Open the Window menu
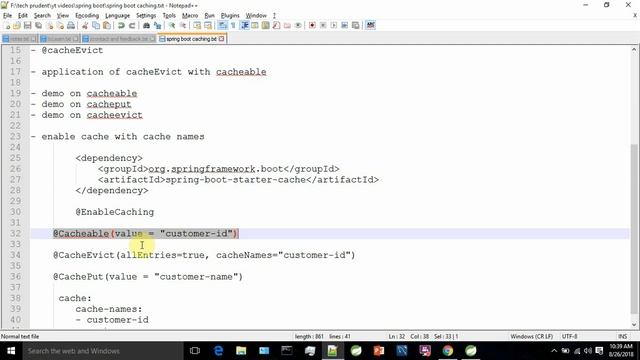 256,16
